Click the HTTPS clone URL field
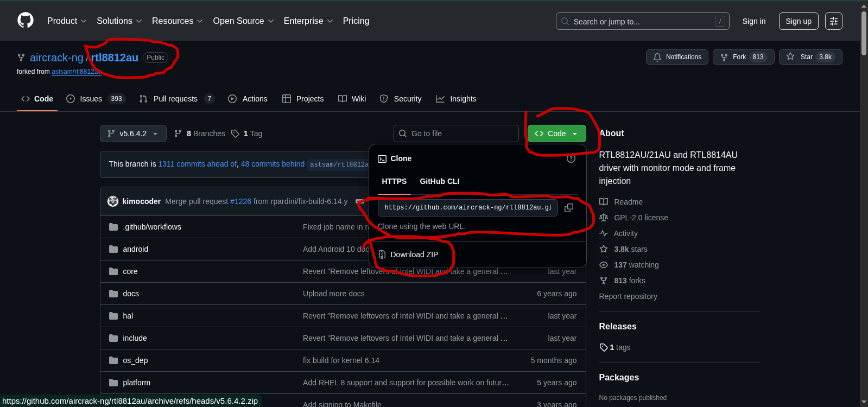Image resolution: width=868 pixels, height=407 pixels. pyautogui.click(x=468, y=208)
